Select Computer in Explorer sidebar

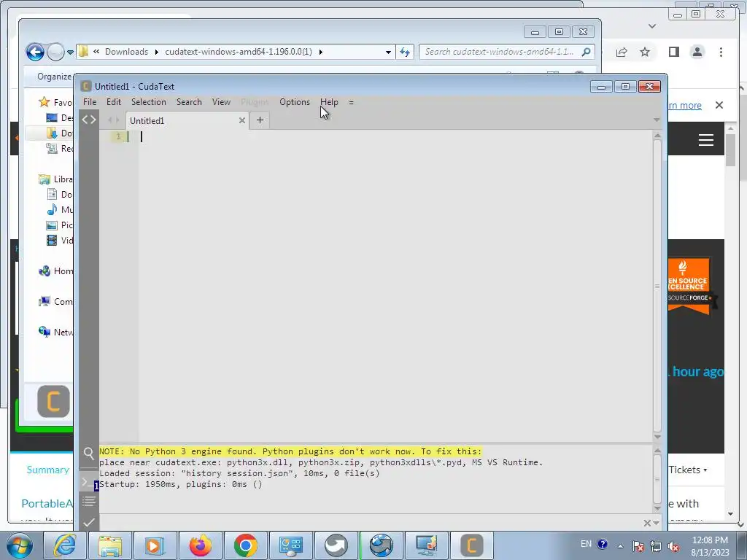click(x=55, y=301)
